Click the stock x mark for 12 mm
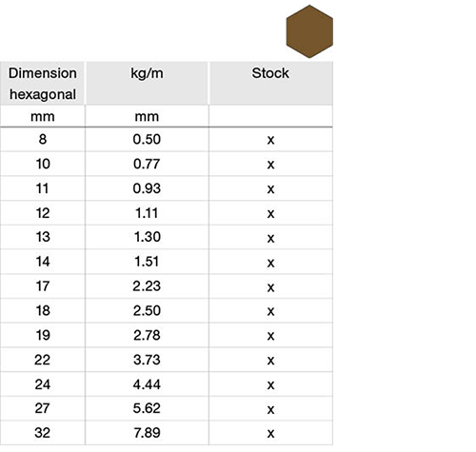 pos(270,214)
